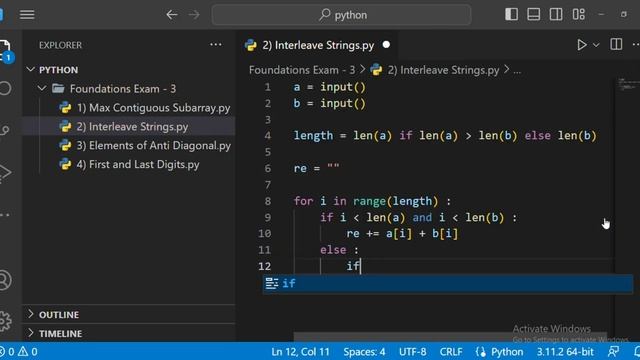Accept the 'if' autocomplete suggestion
Screen dimensions: 640x360
(x=447, y=283)
